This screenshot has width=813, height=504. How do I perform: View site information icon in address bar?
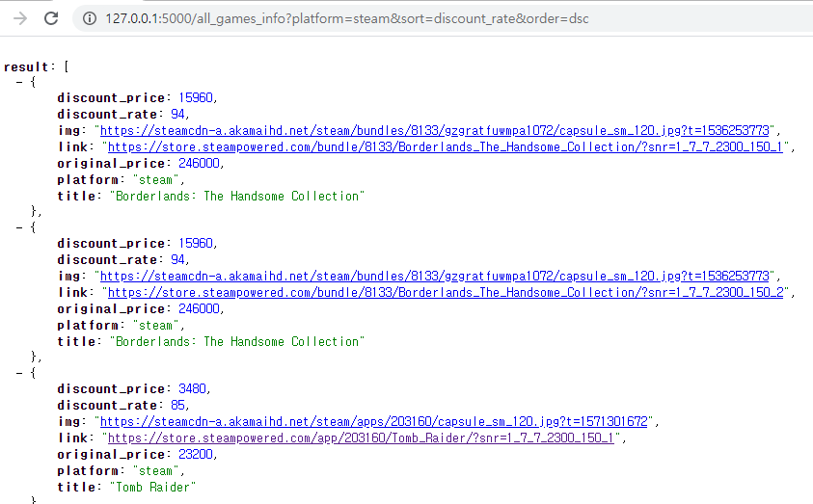90,18
